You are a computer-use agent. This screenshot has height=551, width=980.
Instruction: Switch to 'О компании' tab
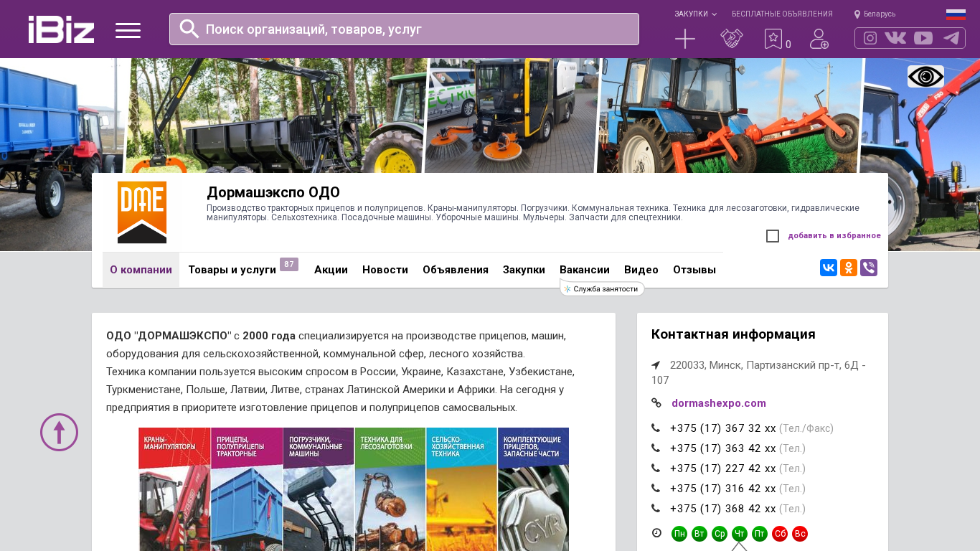(141, 270)
